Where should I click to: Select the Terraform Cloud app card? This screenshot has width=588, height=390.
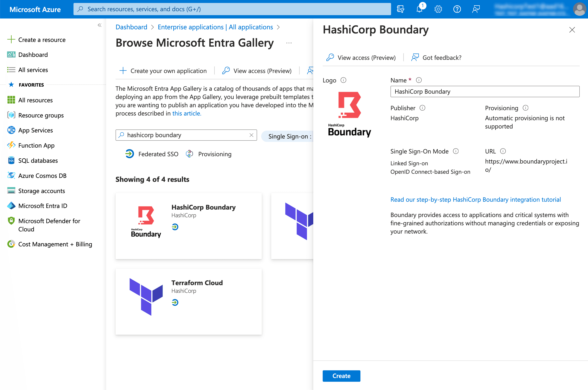(x=188, y=301)
